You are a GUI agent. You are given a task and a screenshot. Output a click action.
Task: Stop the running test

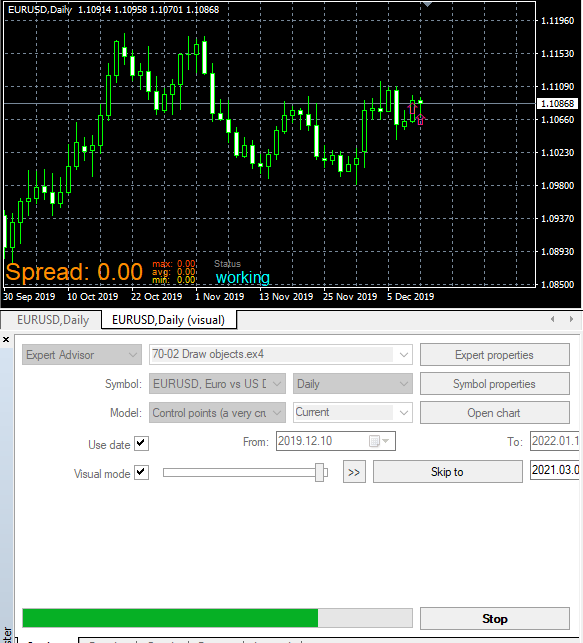click(494, 618)
